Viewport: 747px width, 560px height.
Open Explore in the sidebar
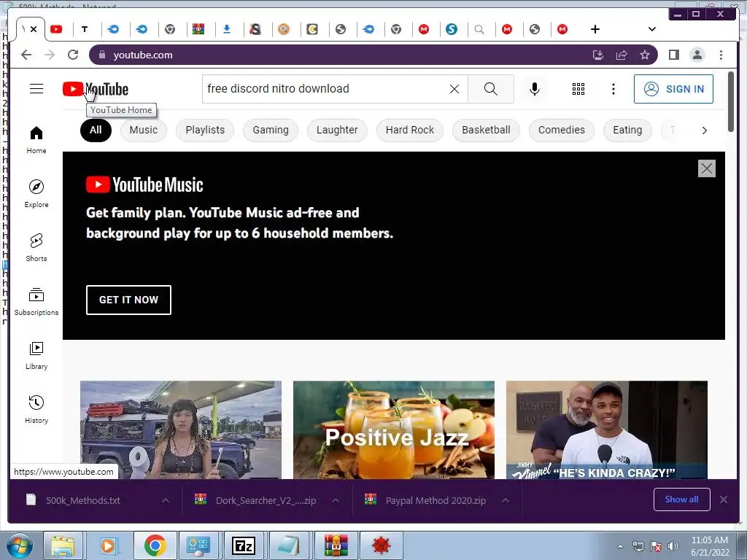click(x=36, y=194)
